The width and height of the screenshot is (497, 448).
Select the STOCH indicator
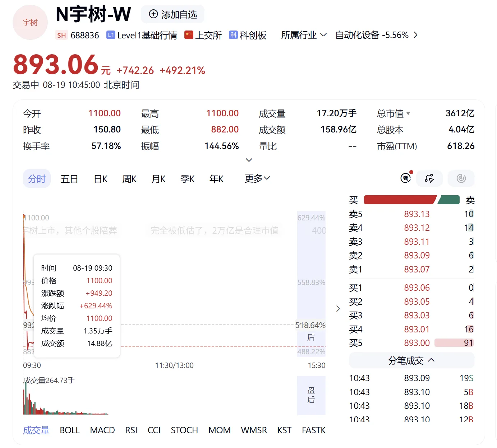click(184, 430)
